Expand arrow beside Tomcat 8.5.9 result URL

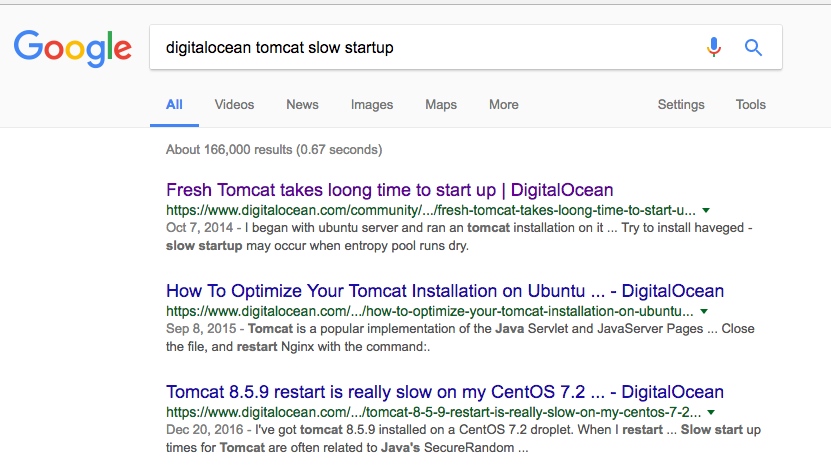[x=711, y=412]
